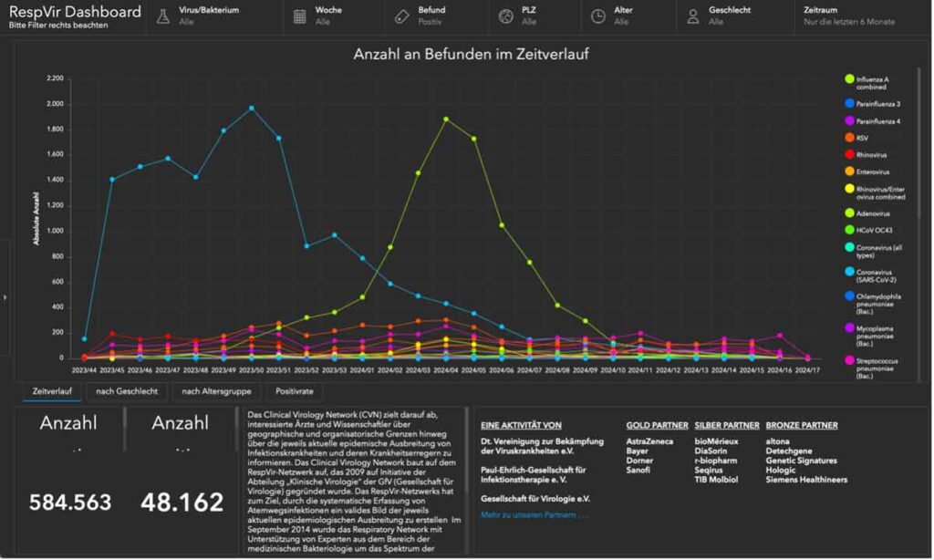Open the Woche filter dropdown
The width and height of the screenshot is (934, 560).
pos(334,16)
